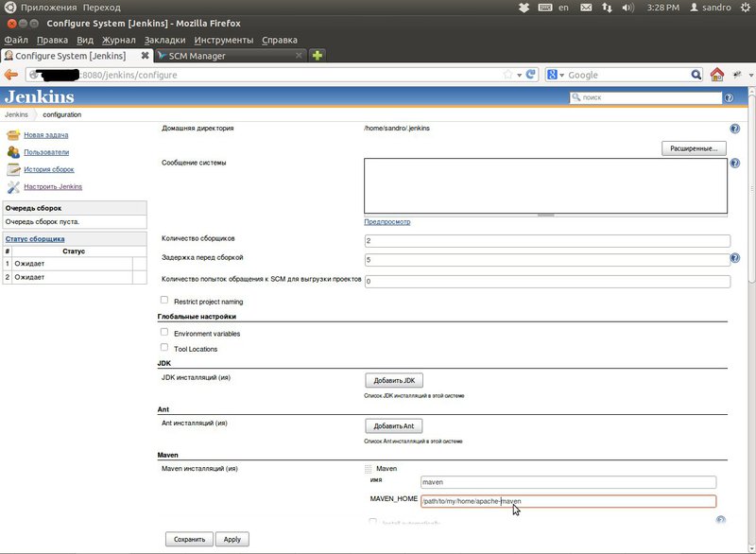Open the Статус сборщика link
The width and height of the screenshot is (756, 554).
(x=35, y=239)
